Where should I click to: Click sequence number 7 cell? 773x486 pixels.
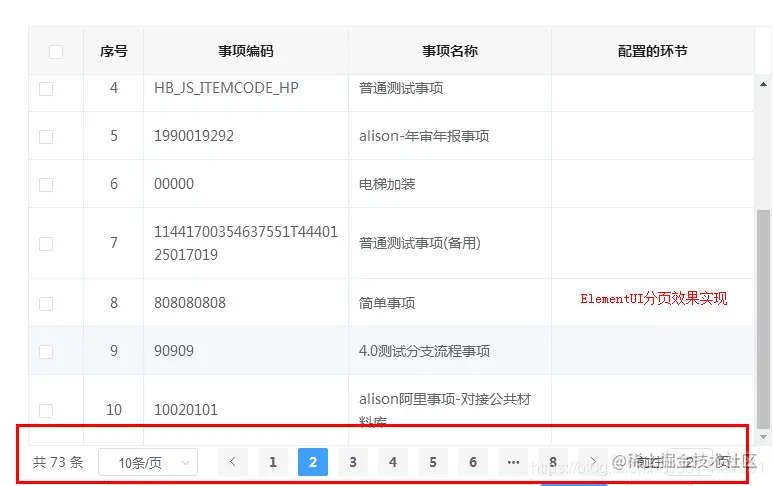click(114, 243)
